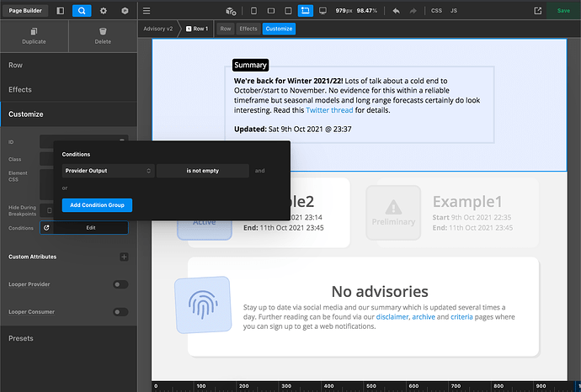581x392 pixels.
Task: Open the 'is not empty' operator selector
Action: coord(202,171)
